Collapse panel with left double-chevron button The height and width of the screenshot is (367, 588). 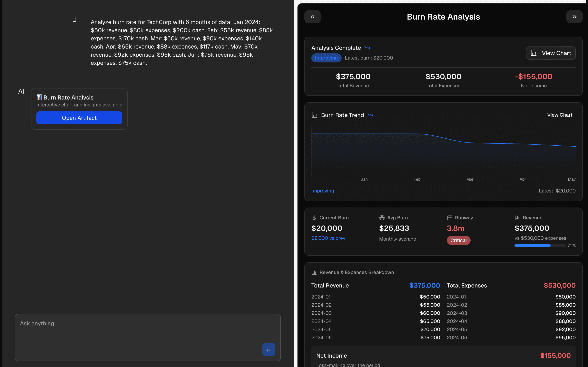tap(312, 17)
